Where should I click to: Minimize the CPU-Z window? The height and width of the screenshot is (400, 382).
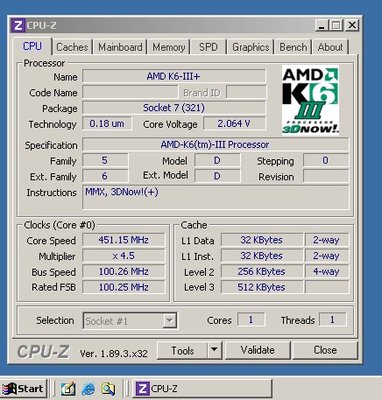point(322,26)
